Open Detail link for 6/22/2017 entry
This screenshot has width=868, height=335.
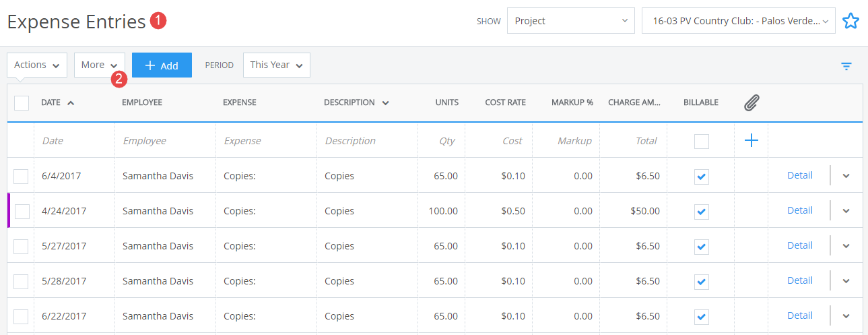pos(800,315)
